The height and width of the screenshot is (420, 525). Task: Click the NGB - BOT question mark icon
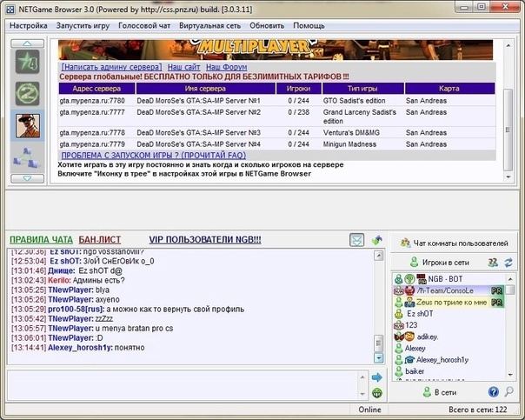pos(409,278)
